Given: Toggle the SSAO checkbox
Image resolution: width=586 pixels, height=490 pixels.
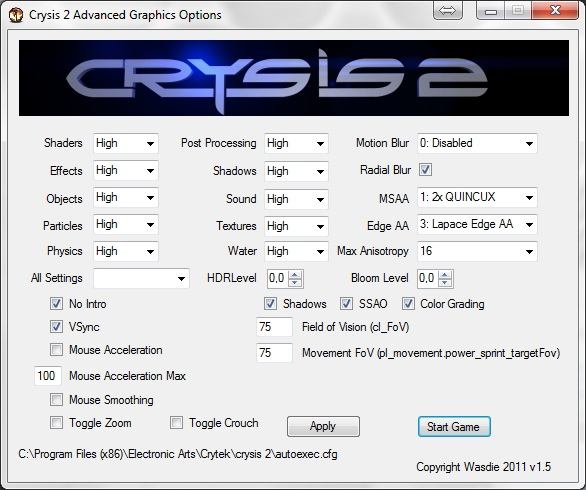Looking at the screenshot, I should (346, 303).
